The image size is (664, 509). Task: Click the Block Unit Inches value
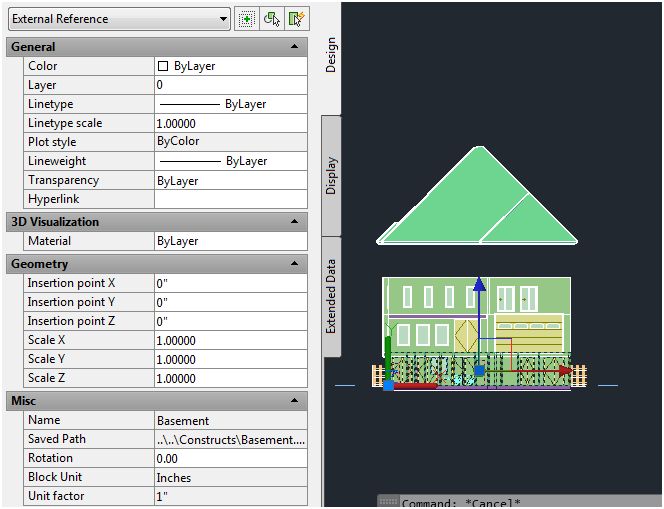[x=231, y=477]
